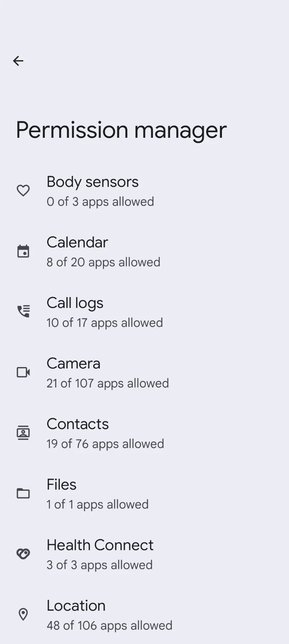
Task: Select Call logs permission
Action: pos(75,303)
